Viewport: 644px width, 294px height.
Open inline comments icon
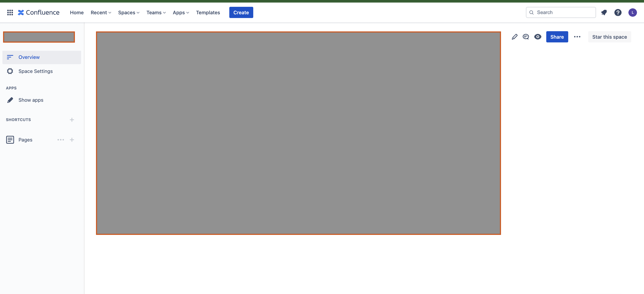tap(526, 37)
